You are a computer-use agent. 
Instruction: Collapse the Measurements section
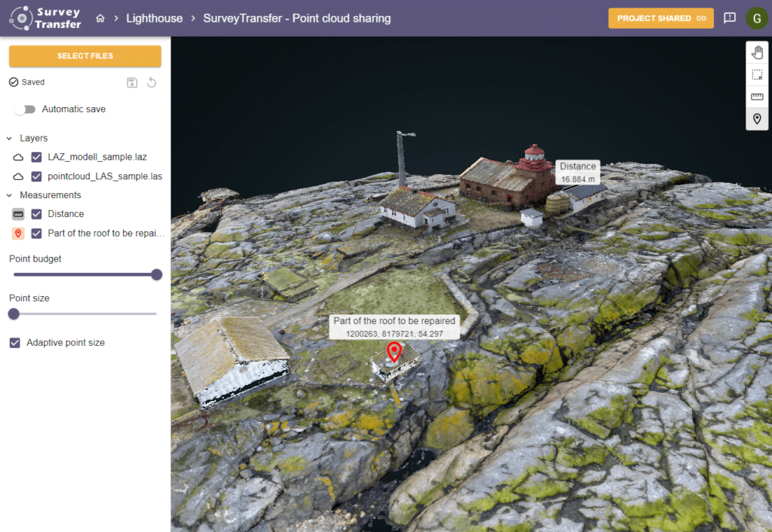point(10,195)
